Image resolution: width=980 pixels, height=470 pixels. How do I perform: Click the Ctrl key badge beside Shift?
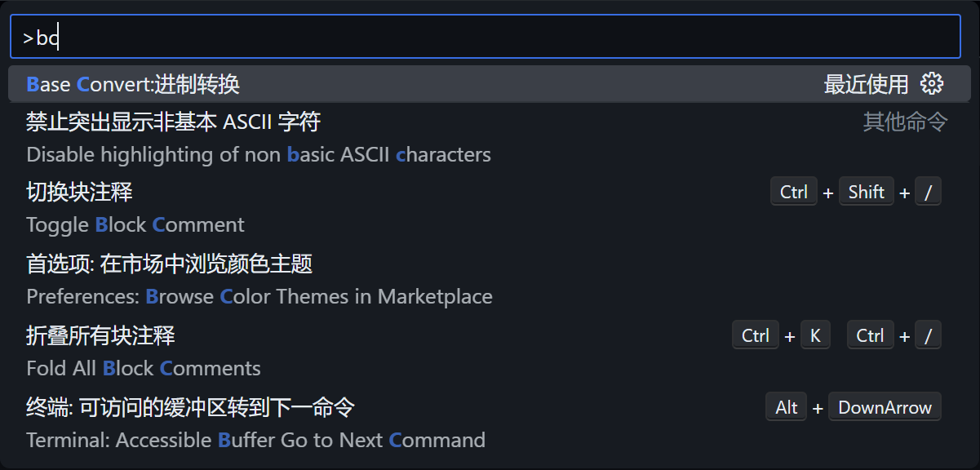coord(794,192)
